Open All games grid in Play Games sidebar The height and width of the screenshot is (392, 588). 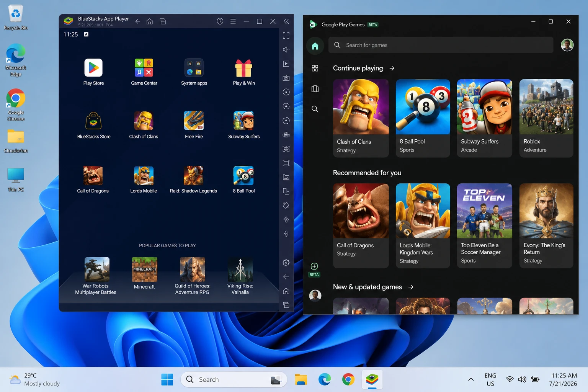(x=315, y=68)
